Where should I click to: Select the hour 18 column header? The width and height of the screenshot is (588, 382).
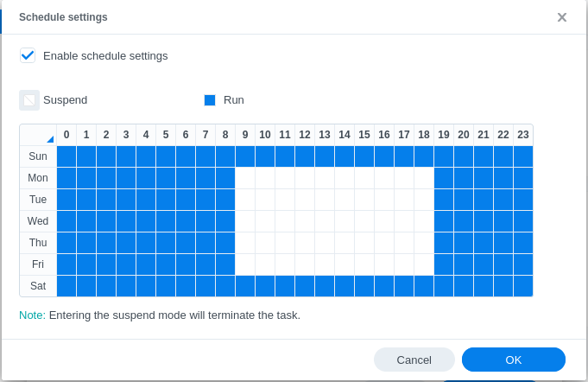(424, 135)
